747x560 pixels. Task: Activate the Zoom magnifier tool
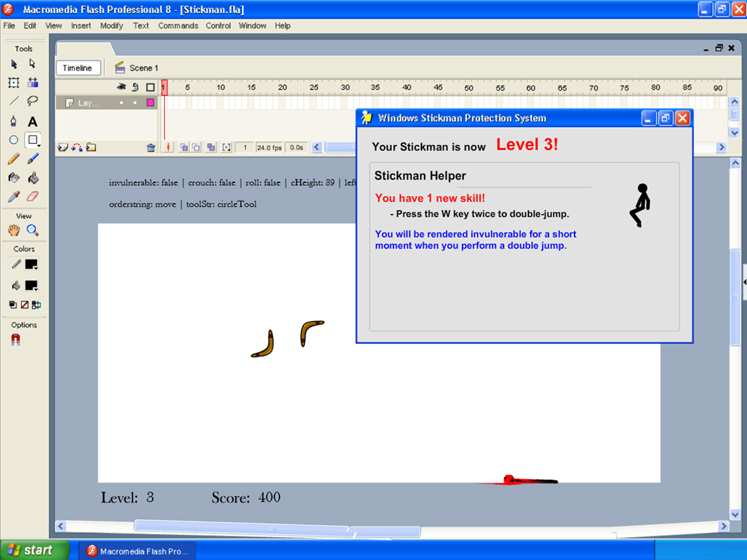pyautogui.click(x=33, y=230)
